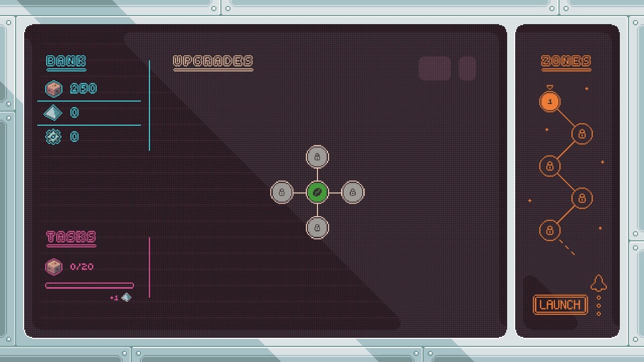Click the last locked zone at bottom
Image resolution: width=644 pixels, height=362 pixels.
[550, 231]
